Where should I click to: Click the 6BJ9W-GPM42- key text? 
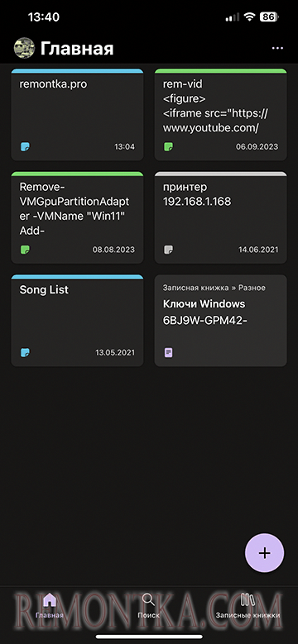(205, 321)
